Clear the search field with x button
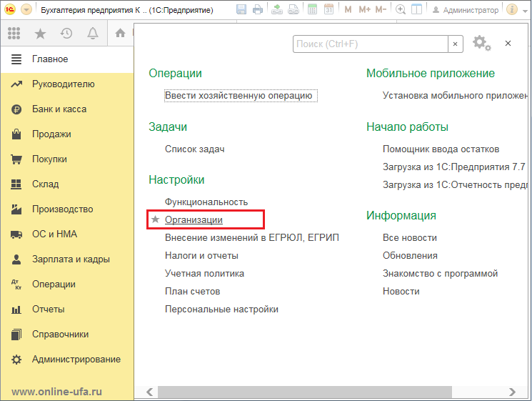The width and height of the screenshot is (532, 401). pos(456,44)
